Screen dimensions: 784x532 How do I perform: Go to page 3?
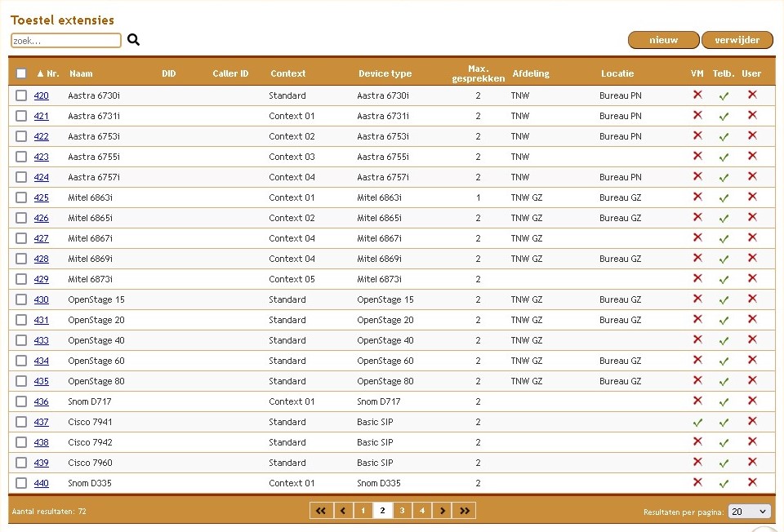pos(402,511)
